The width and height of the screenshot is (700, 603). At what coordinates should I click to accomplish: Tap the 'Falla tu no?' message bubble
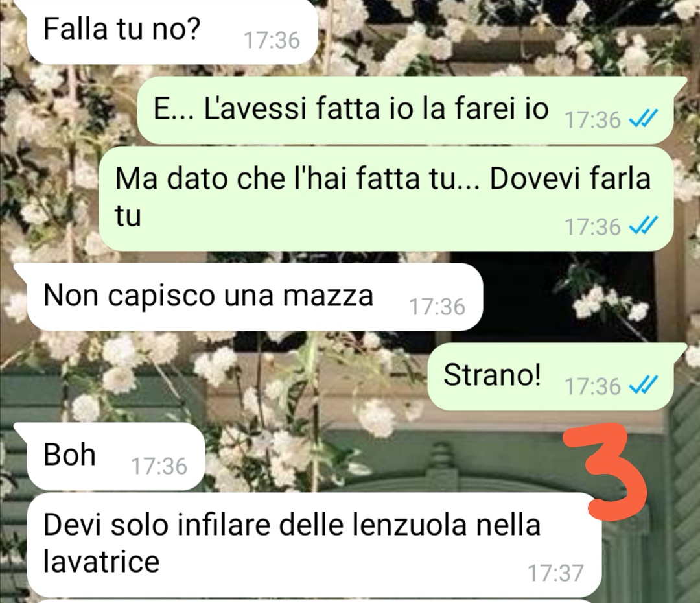pos(172,31)
